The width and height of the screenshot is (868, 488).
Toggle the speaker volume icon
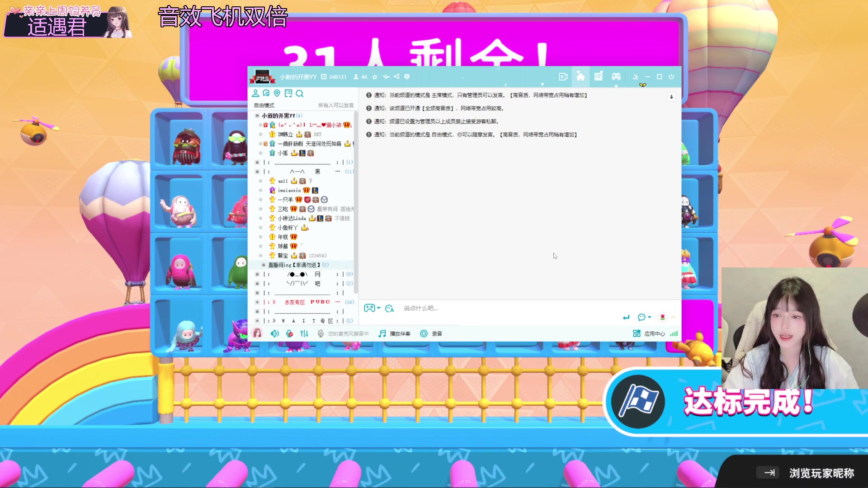(274, 333)
